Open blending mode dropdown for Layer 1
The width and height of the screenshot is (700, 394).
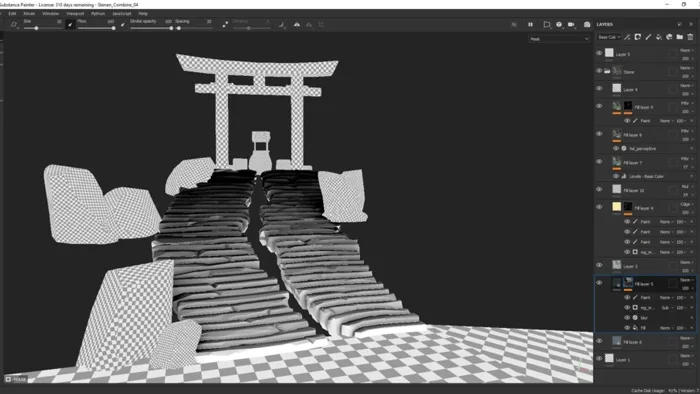(686, 356)
